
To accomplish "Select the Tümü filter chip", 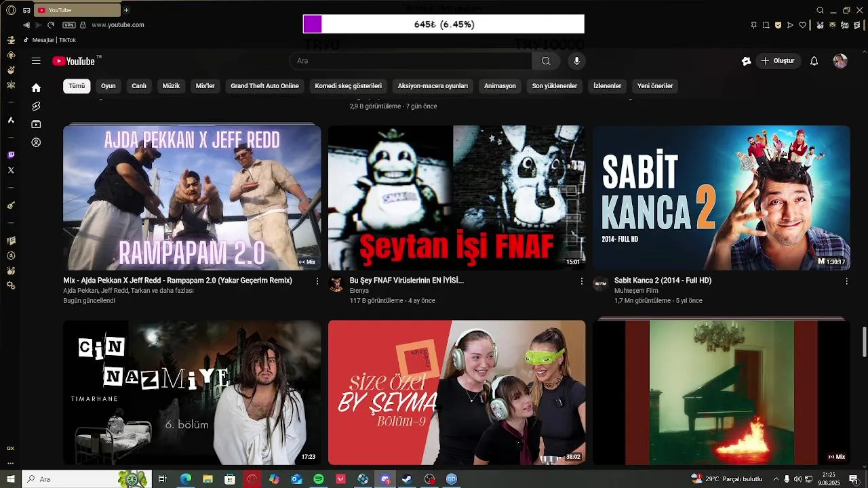I will pyautogui.click(x=77, y=86).
